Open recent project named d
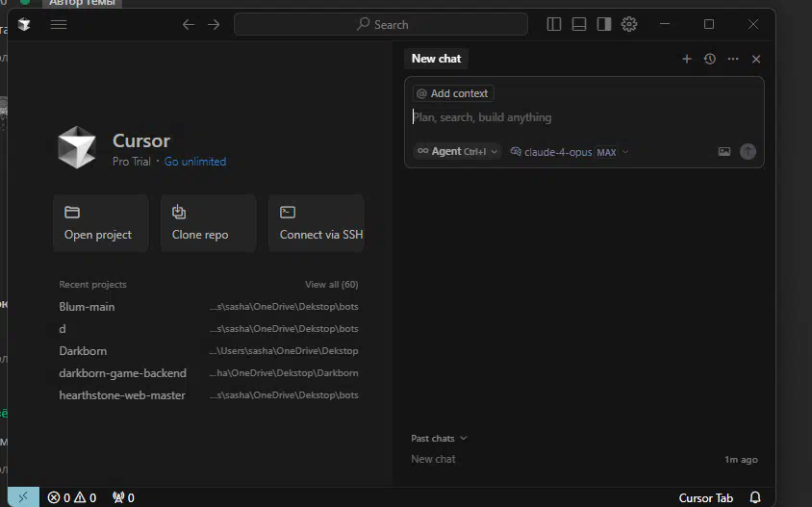The height and width of the screenshot is (507, 812). pyautogui.click(x=209, y=329)
